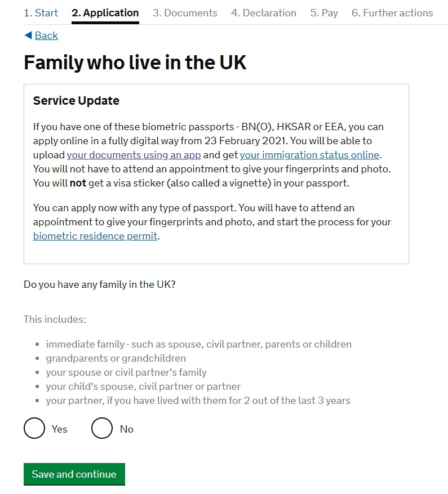Click the back arrow triangle icon
Image resolution: width=448 pixels, height=494 pixels.
[28, 35]
